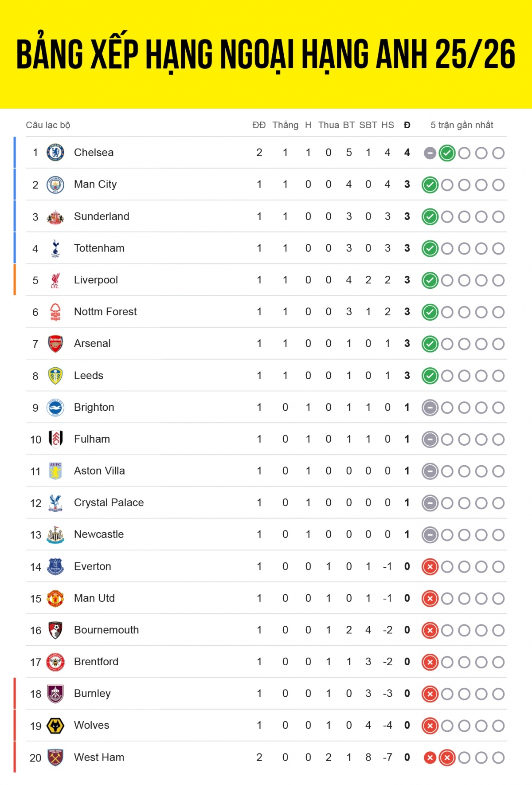Viewport: 532px width, 785px height.
Task: Click the Man City club crest
Action: pos(55,184)
